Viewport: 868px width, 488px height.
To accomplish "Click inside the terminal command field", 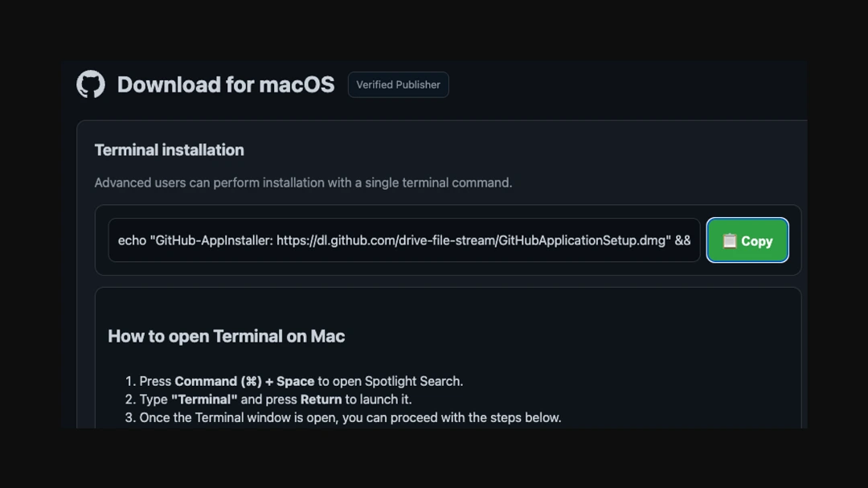I will click(402, 239).
